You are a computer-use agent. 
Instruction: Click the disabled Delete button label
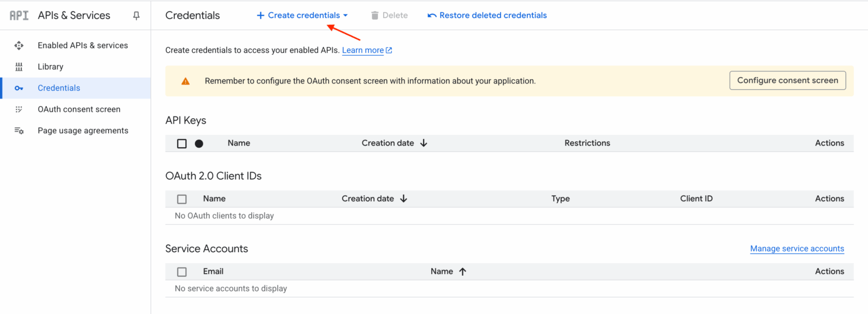click(395, 16)
